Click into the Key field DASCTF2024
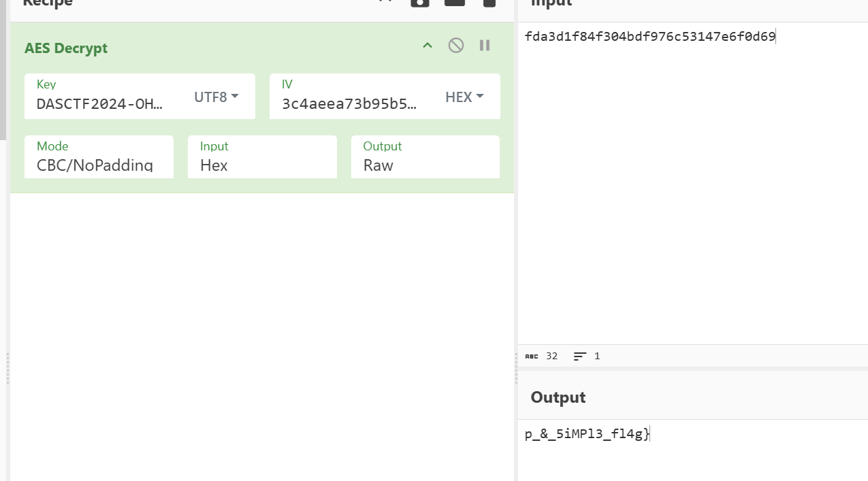This screenshot has width=868, height=481. (102, 104)
